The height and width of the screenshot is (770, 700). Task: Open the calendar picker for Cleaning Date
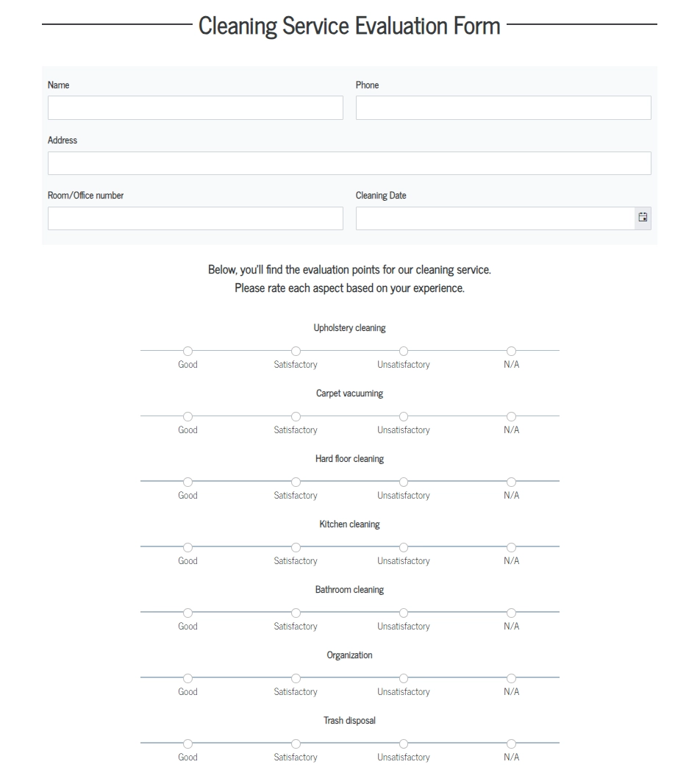(641, 218)
